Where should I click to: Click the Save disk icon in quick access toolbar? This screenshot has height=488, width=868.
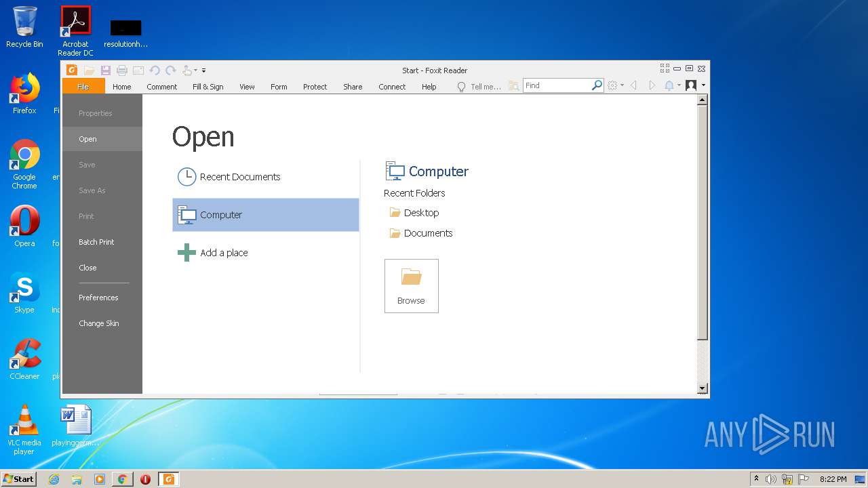pyautogui.click(x=106, y=70)
